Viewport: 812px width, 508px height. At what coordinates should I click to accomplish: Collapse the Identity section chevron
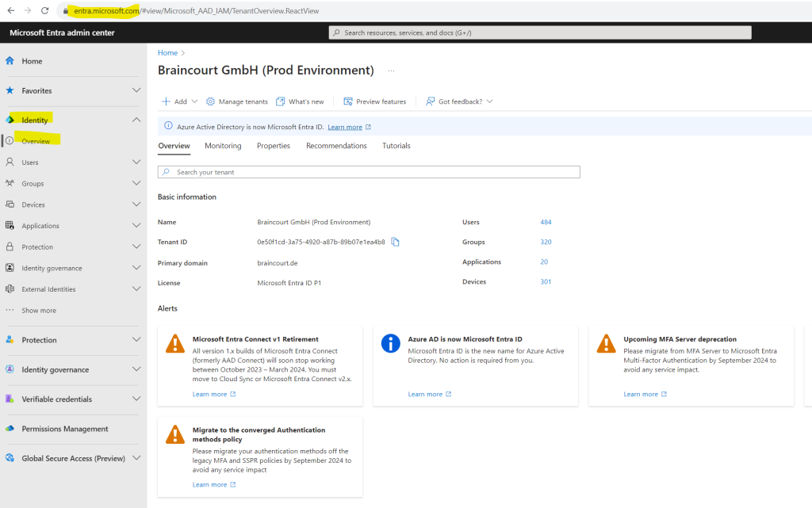[136, 120]
